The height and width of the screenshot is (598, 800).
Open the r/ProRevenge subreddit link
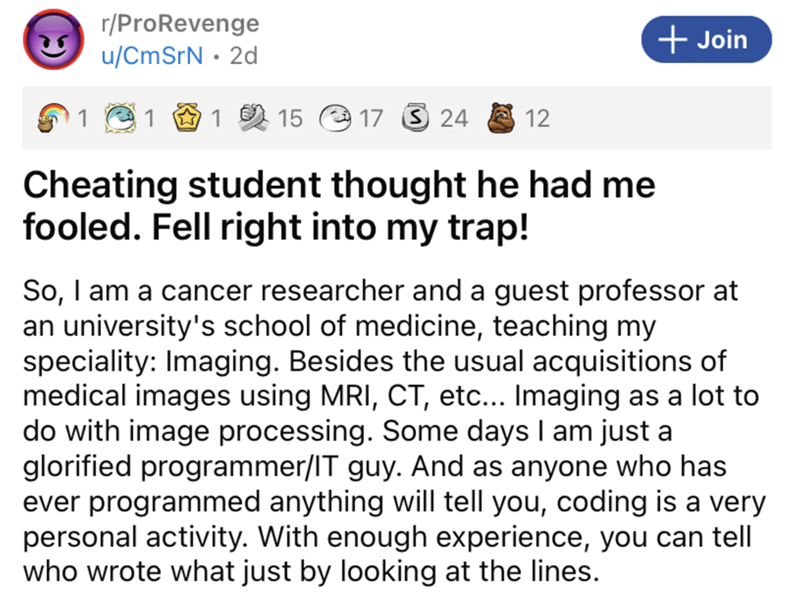180,23
